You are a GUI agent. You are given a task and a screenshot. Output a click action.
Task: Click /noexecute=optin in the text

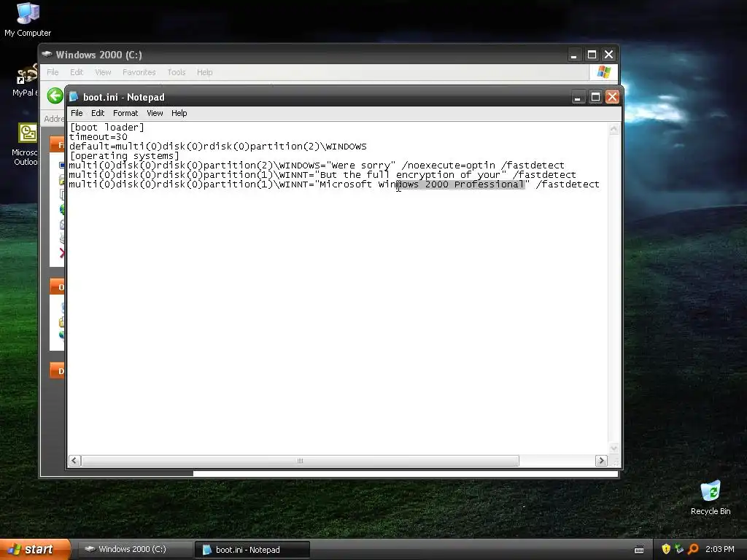[449, 166]
